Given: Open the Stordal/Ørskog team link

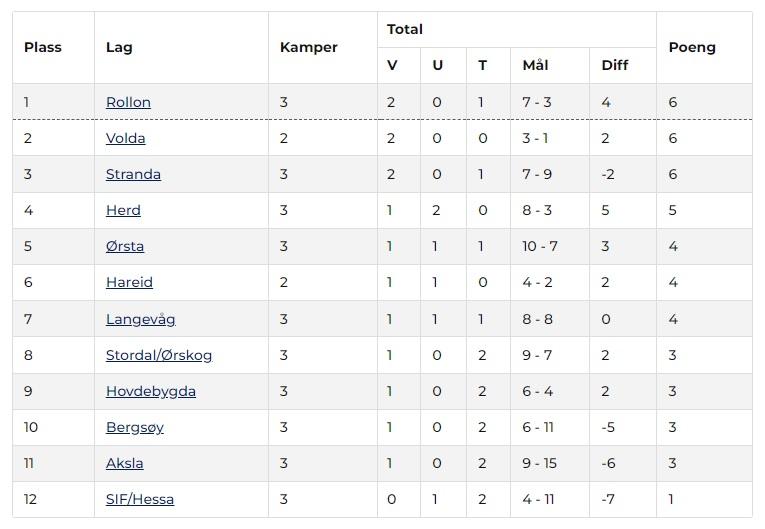Looking at the screenshot, I should click(x=159, y=355).
